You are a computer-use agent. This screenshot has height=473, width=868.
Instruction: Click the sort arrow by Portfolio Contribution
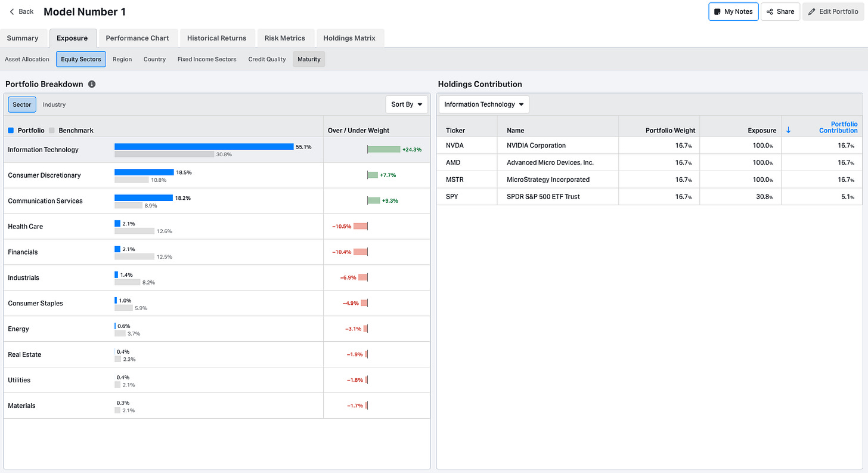(x=789, y=130)
